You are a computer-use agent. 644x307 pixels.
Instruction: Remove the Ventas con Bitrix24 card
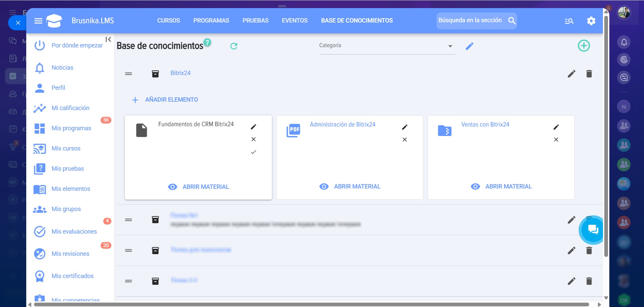point(556,140)
